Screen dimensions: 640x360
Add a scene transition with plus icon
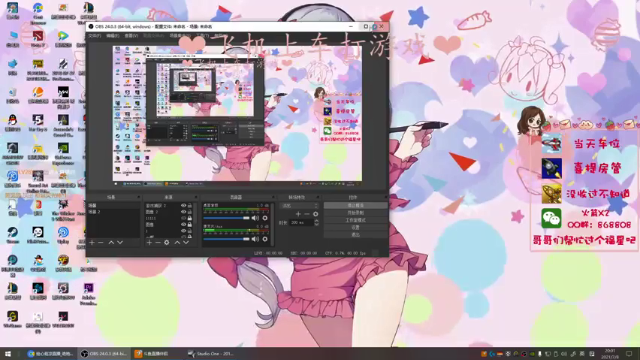298,214
